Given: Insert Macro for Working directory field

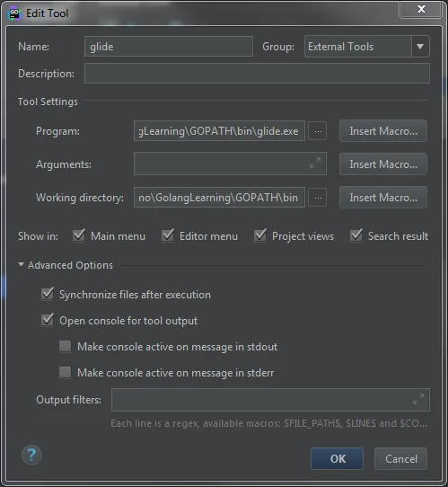Looking at the screenshot, I should (383, 198).
